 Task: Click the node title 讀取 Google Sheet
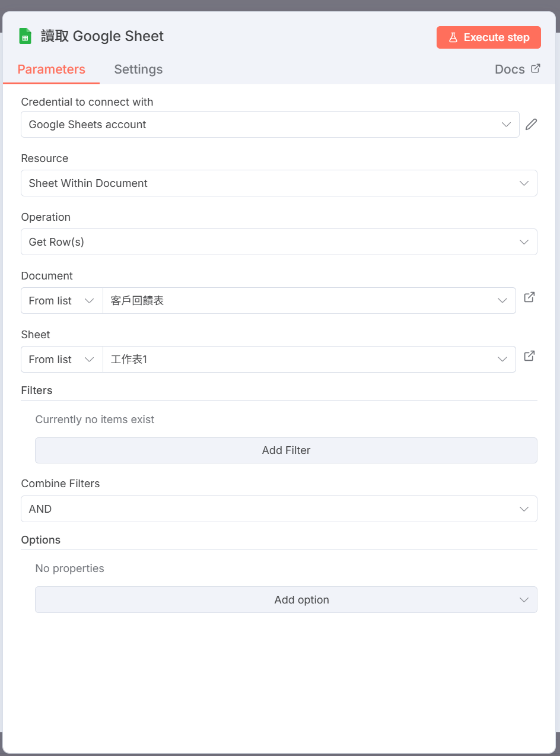point(103,36)
